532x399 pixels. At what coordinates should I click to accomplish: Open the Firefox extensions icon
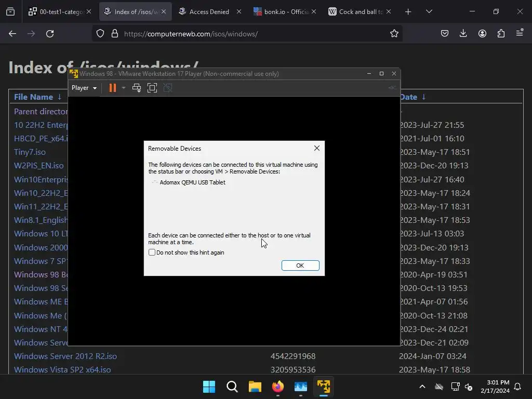coord(501,34)
